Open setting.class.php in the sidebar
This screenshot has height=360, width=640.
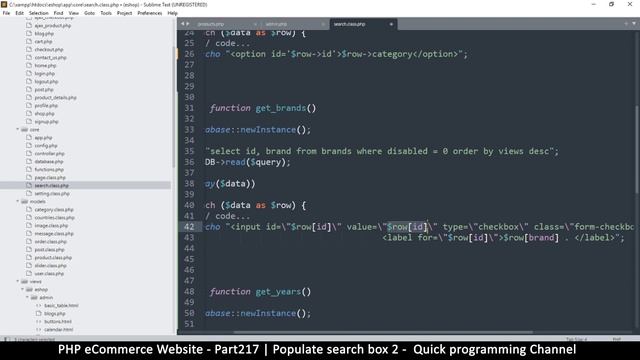coord(52,193)
